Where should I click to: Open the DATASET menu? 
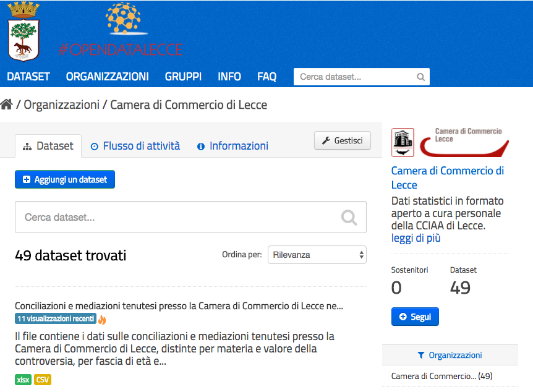pyautogui.click(x=28, y=77)
